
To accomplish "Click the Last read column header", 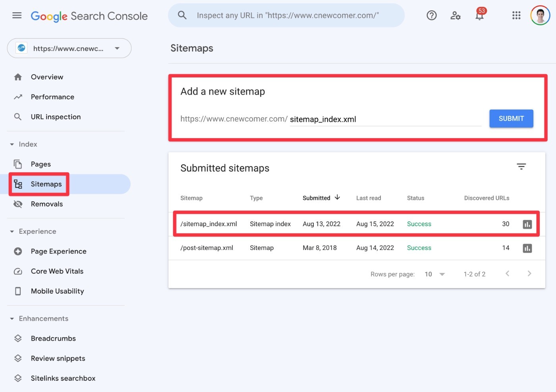I will (x=369, y=198).
